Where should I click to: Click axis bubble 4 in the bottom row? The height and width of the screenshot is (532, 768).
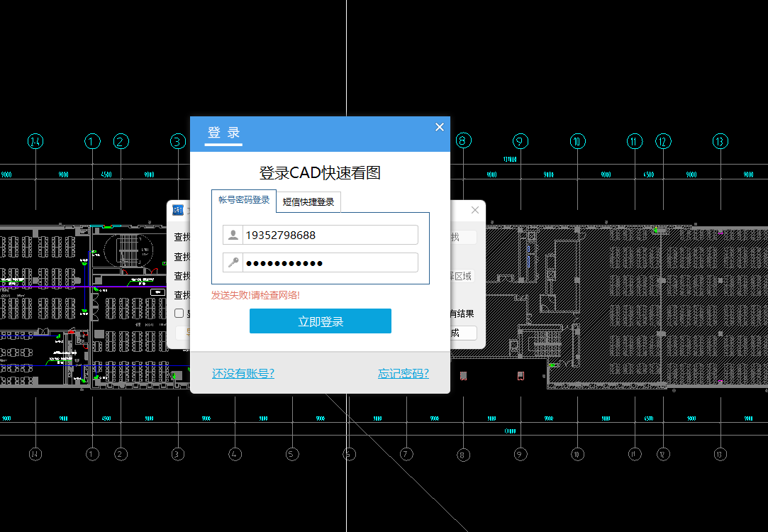235,454
